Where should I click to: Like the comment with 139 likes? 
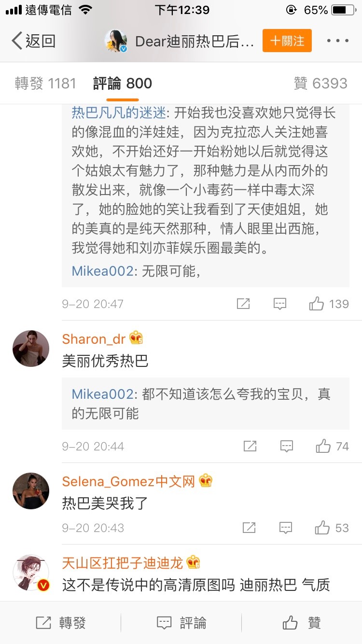click(x=317, y=304)
